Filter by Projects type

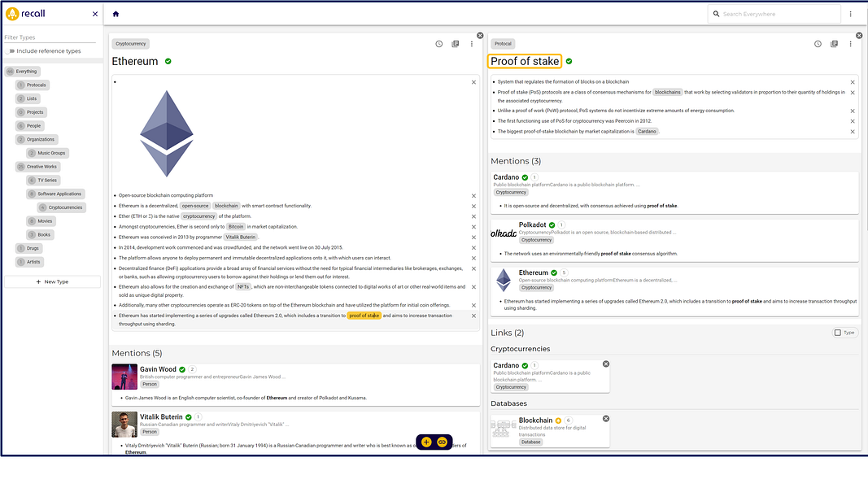point(31,112)
